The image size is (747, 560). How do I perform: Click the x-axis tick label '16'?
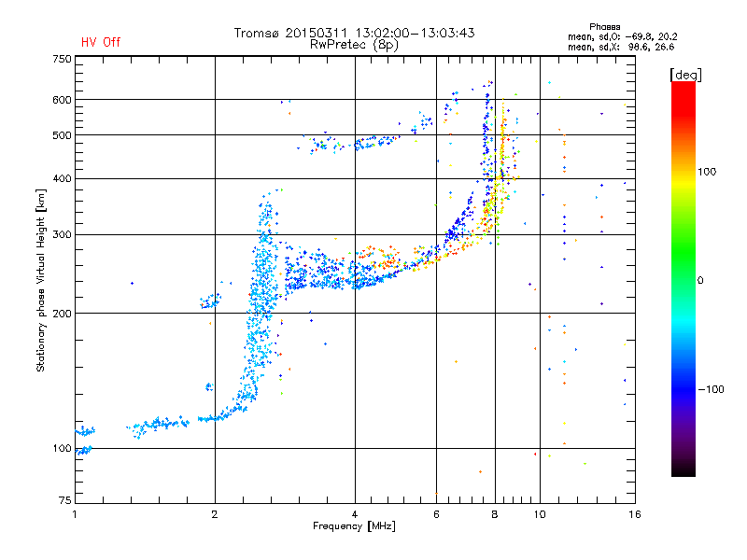tap(635, 514)
